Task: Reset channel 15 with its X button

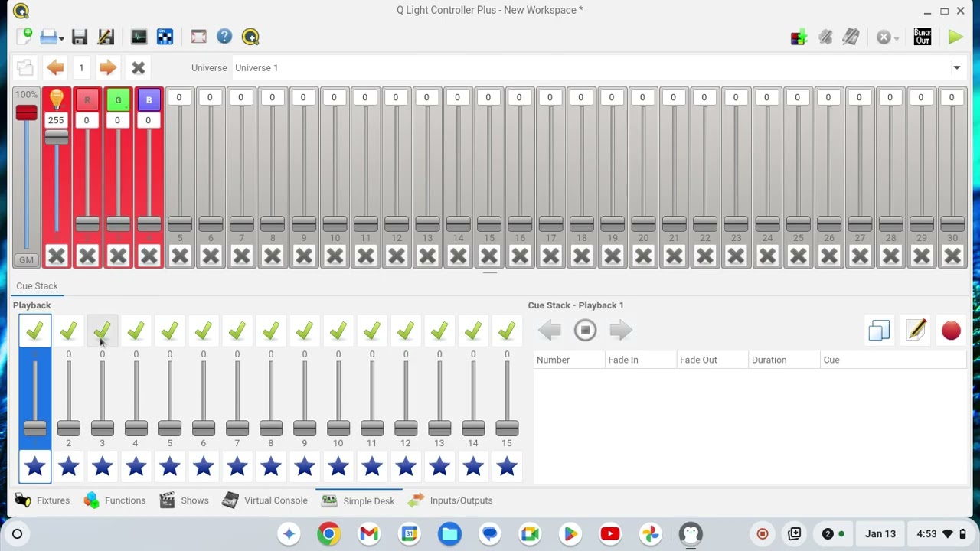Action: [x=488, y=256]
